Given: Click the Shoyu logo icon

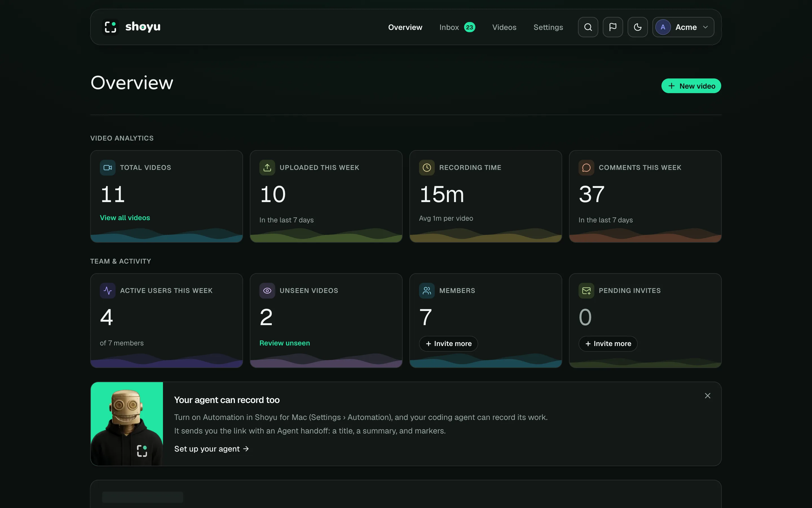Looking at the screenshot, I should coord(111,27).
